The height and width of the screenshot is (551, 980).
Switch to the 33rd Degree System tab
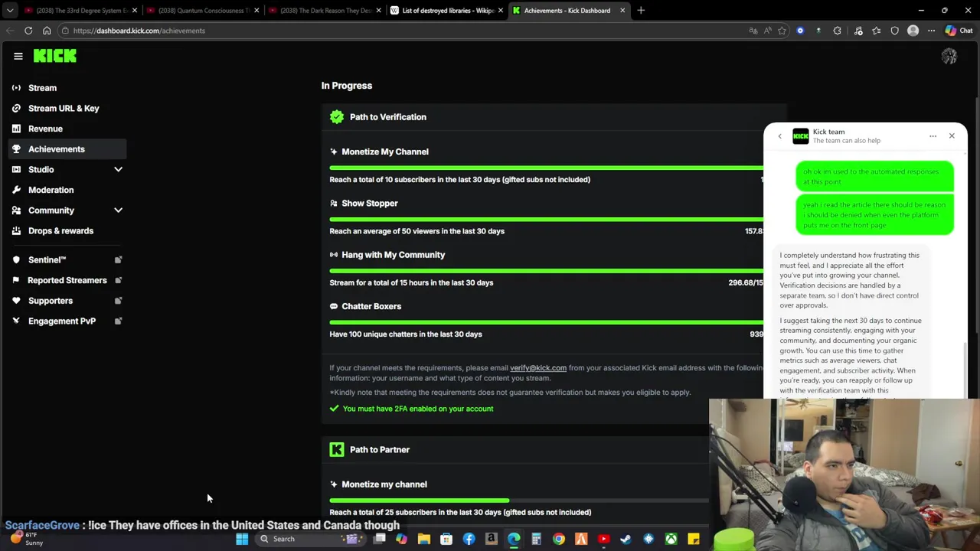pyautogui.click(x=80, y=11)
